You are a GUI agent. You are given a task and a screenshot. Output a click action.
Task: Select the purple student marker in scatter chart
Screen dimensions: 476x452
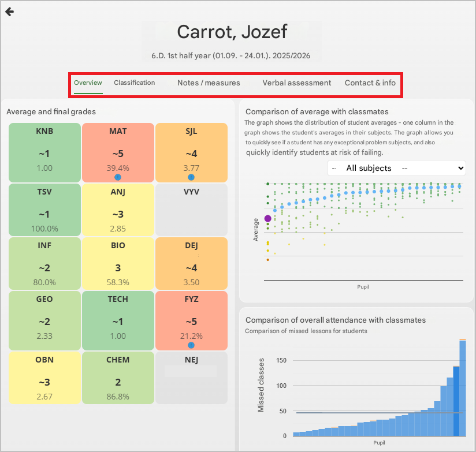[x=267, y=218]
